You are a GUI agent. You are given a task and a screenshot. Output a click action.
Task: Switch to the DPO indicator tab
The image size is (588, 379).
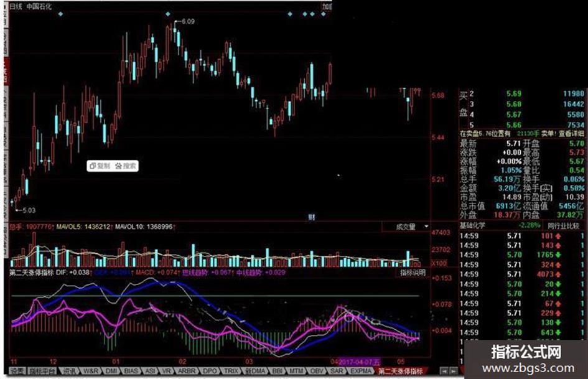point(210,371)
